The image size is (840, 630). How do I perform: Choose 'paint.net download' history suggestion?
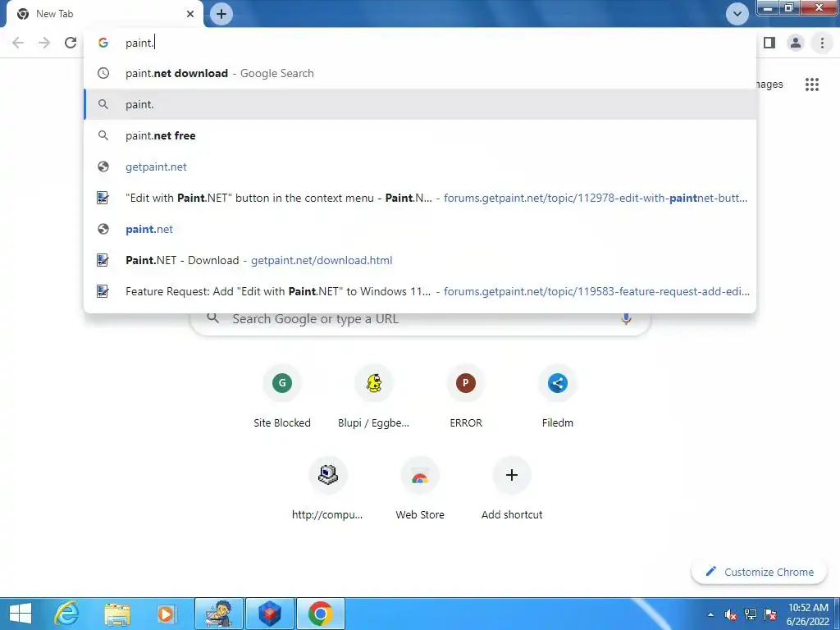click(x=420, y=73)
